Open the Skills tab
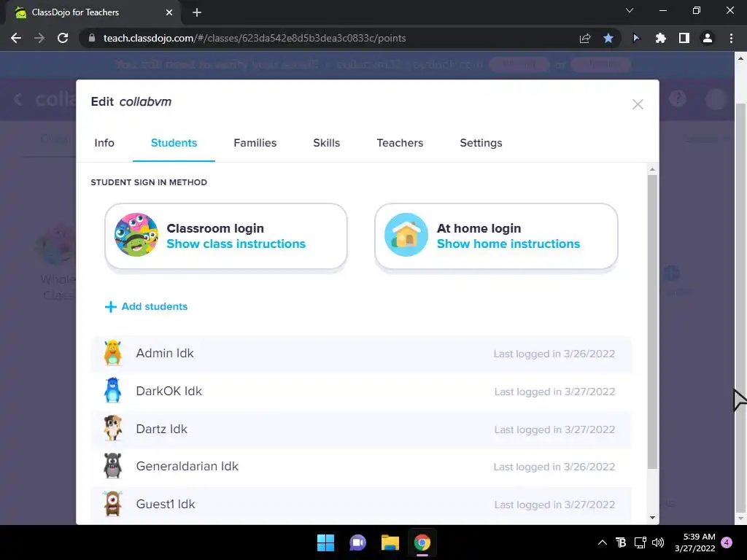 point(326,143)
